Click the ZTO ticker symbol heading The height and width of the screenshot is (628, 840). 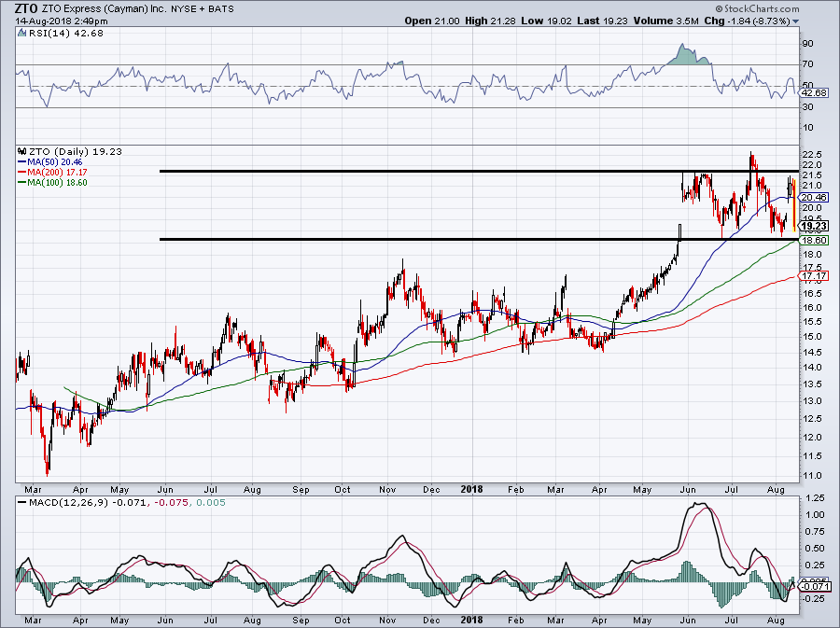coord(26,8)
